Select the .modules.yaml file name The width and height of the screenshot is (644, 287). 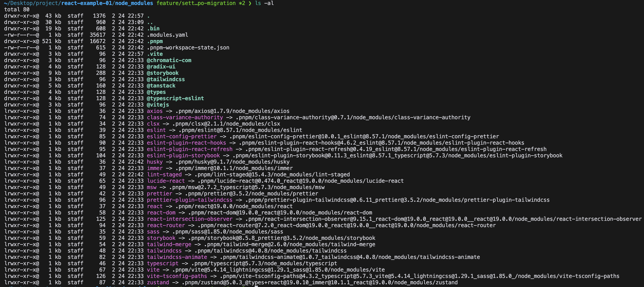[x=167, y=35]
